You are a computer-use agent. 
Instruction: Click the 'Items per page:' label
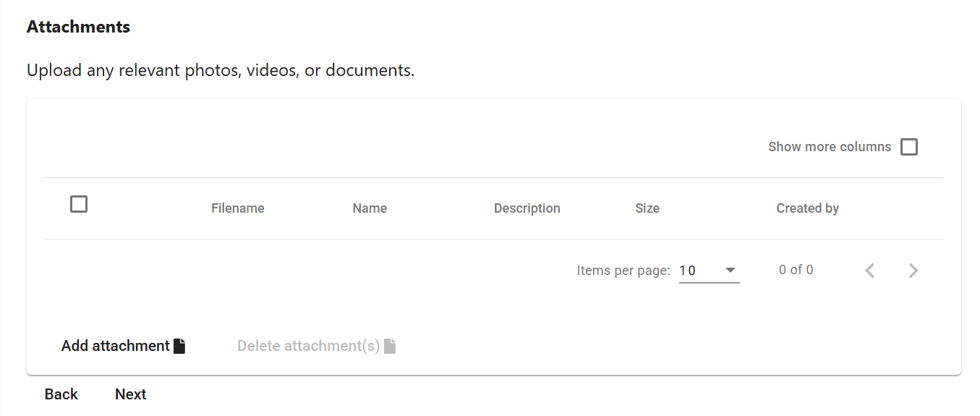point(623,271)
